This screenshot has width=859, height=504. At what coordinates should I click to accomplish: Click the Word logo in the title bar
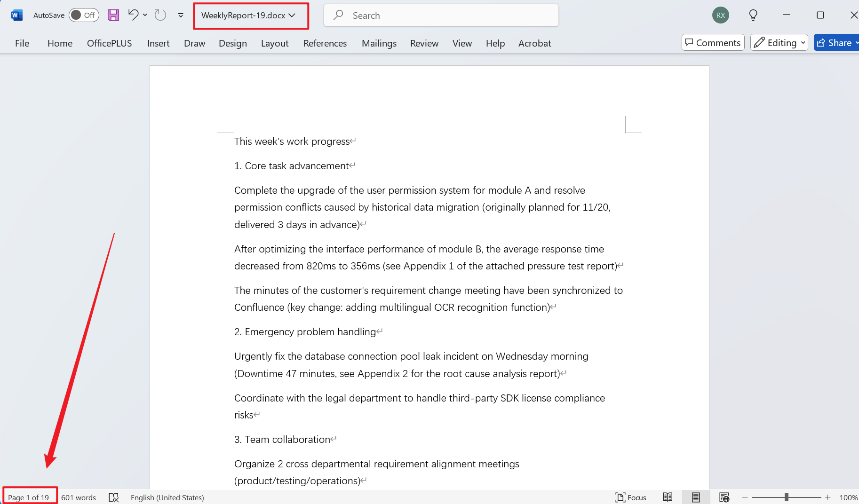16,15
